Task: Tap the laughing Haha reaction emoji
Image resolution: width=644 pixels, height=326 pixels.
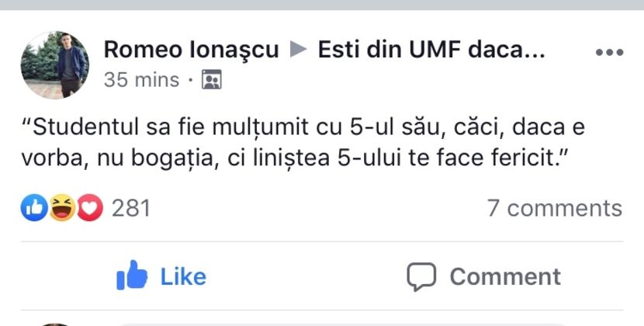Action: click(63, 207)
